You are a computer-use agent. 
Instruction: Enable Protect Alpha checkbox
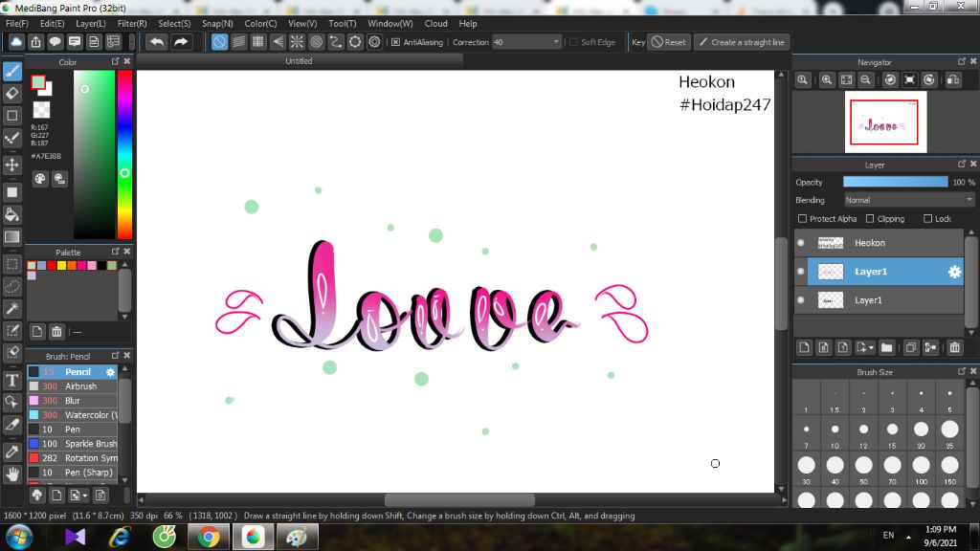point(803,219)
